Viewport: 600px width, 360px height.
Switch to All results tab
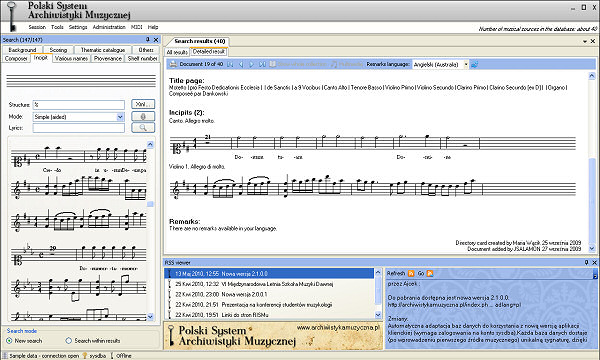click(x=177, y=52)
